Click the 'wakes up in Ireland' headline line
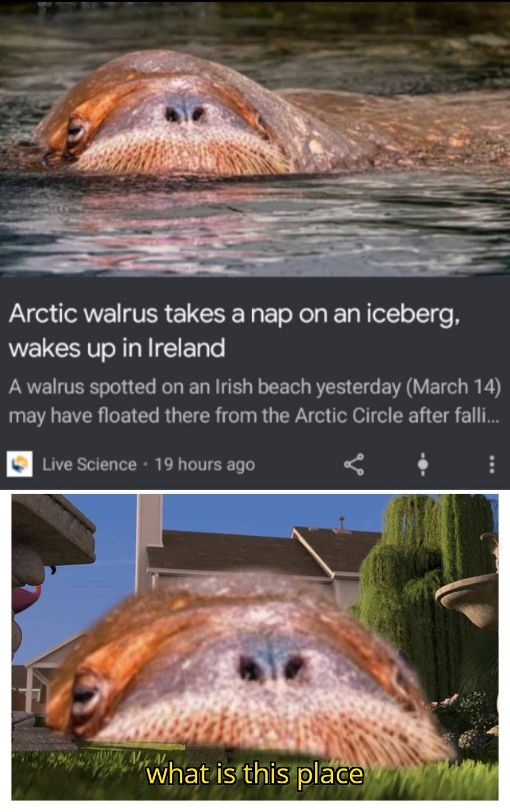The image size is (510, 812). pos(116,348)
